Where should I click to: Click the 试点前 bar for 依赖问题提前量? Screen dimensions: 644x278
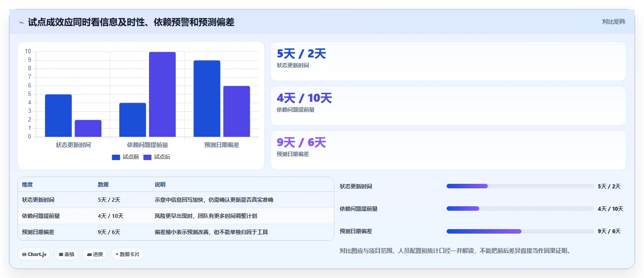point(133,120)
